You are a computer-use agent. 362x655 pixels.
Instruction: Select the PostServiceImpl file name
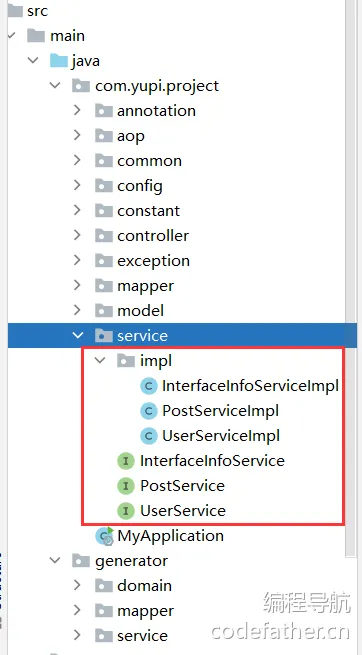point(220,411)
